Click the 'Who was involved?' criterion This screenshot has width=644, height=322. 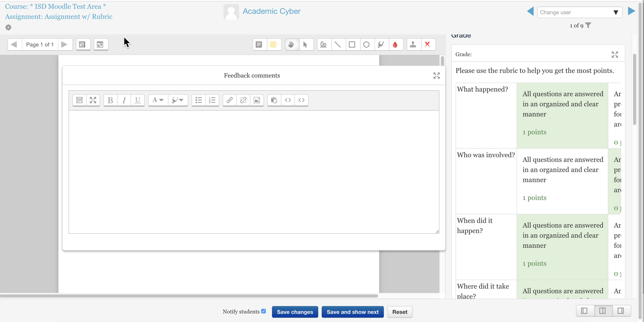pos(486,155)
